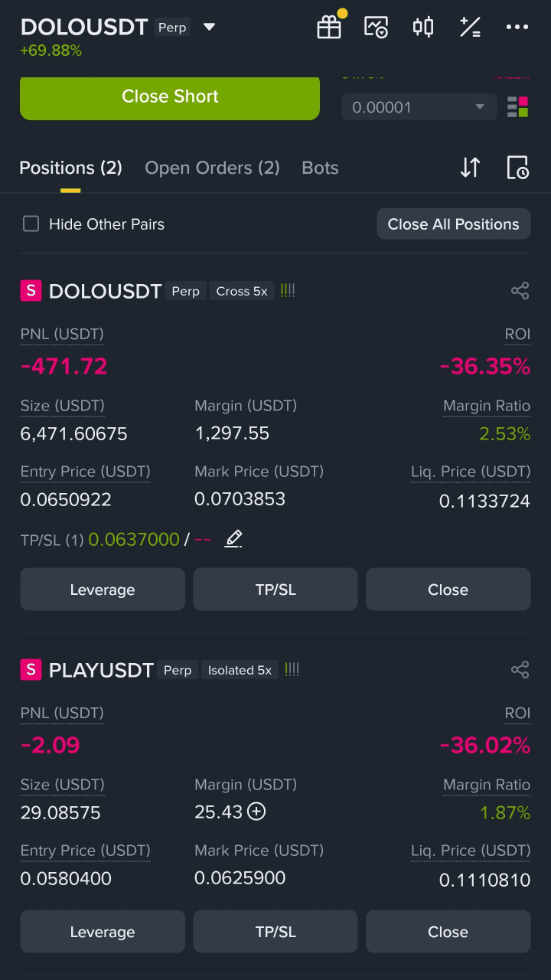Open the three-dot more options menu
Viewport: 551px width, 980px height.
517,28
